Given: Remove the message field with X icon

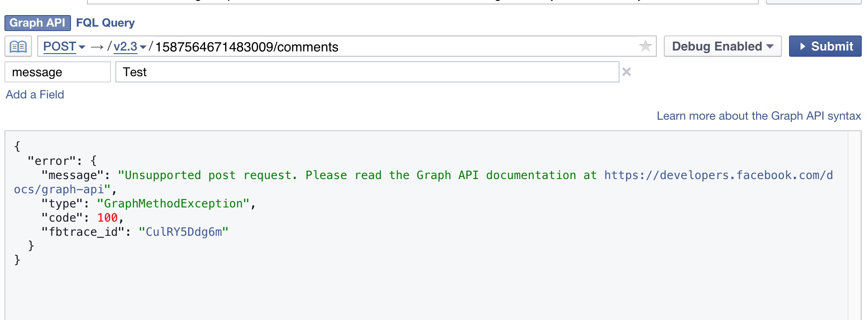Looking at the screenshot, I should pyautogui.click(x=626, y=72).
